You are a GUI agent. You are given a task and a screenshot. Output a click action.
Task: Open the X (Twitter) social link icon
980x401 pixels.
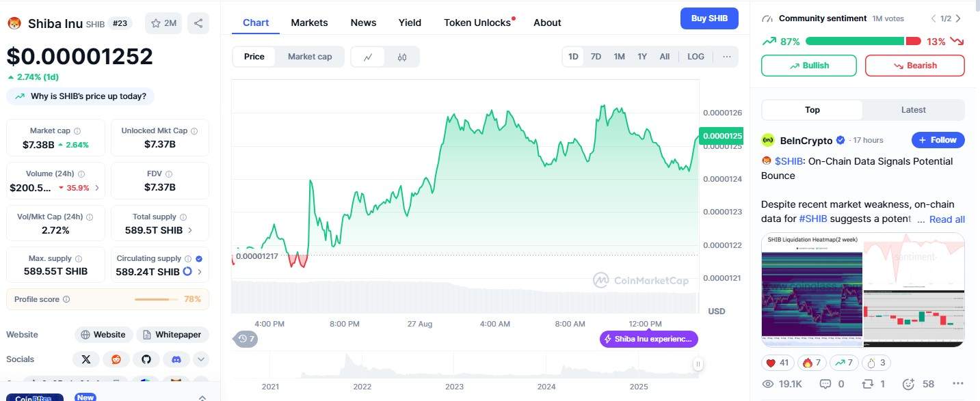(85, 359)
